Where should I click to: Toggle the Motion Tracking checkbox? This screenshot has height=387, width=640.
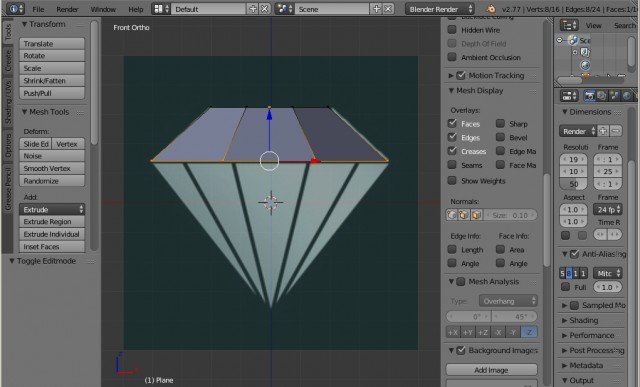click(x=461, y=75)
